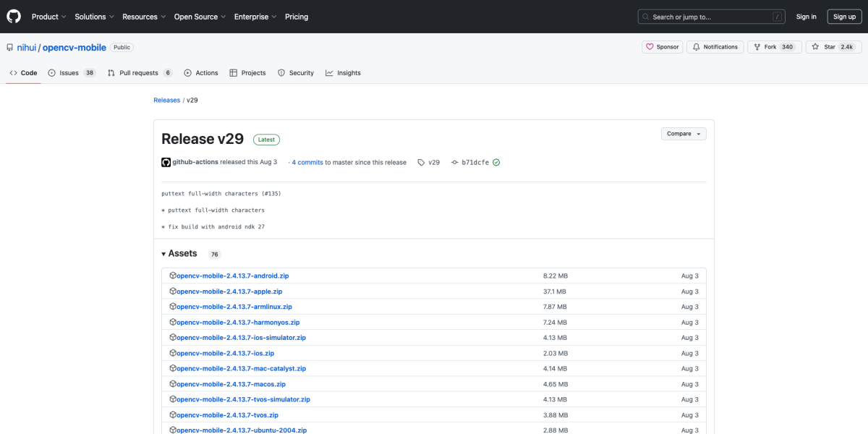Expand the Product menu

tap(48, 17)
